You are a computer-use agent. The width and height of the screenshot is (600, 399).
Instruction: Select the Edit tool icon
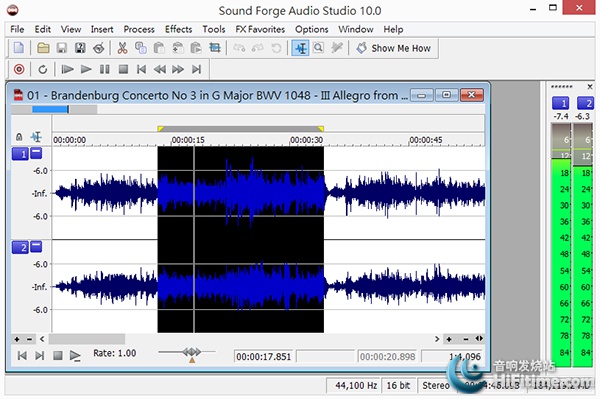(300, 48)
